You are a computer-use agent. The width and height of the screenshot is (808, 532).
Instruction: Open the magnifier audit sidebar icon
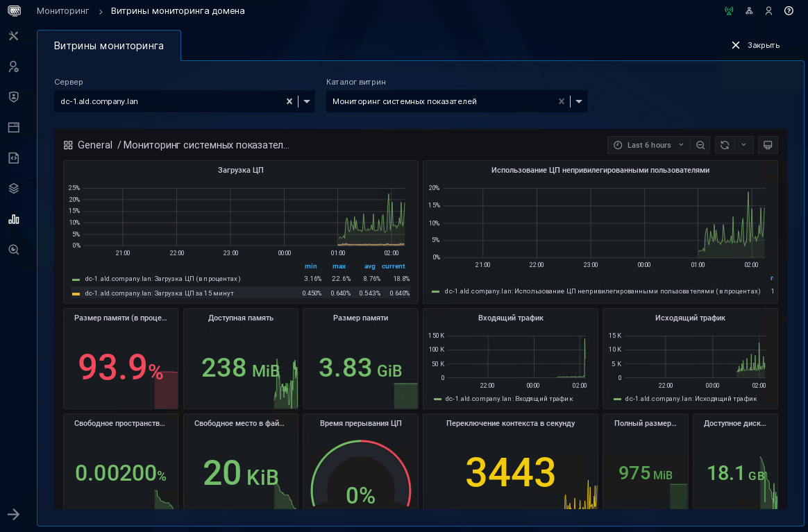(x=14, y=250)
